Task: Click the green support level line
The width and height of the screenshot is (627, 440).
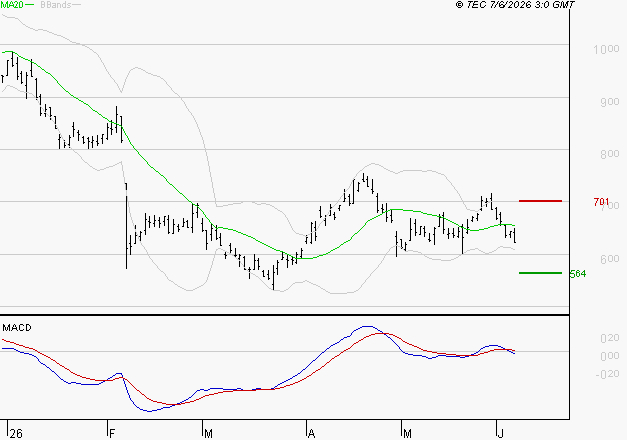Action: 540,273
